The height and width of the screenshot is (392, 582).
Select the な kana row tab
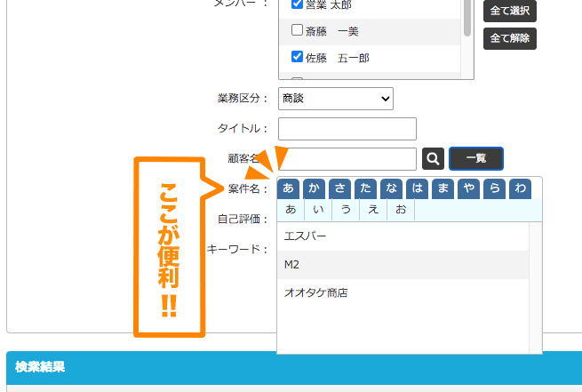[391, 188]
